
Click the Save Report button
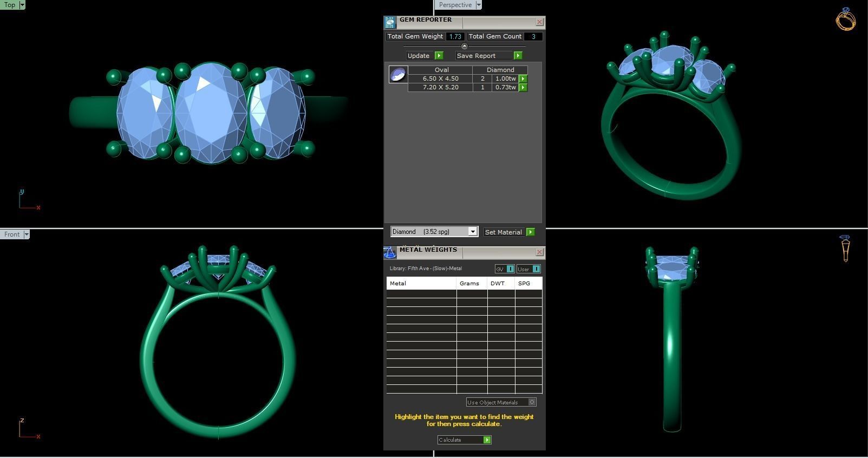pyautogui.click(x=489, y=56)
